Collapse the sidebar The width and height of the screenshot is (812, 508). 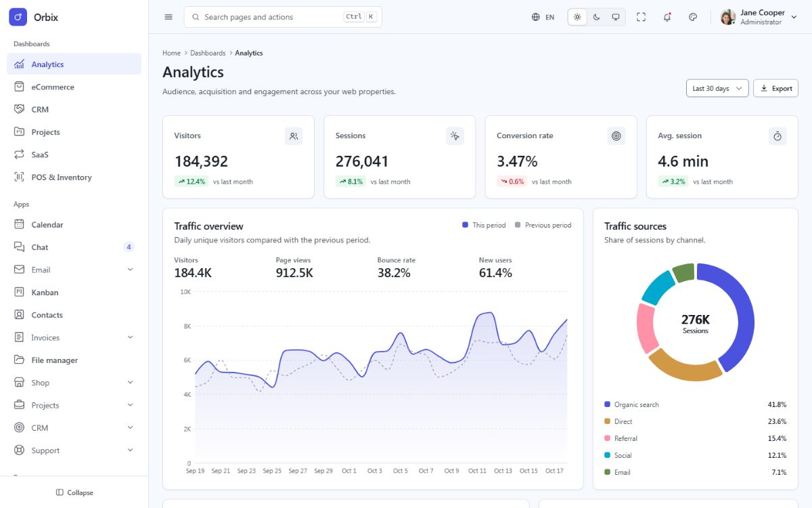[x=74, y=492]
